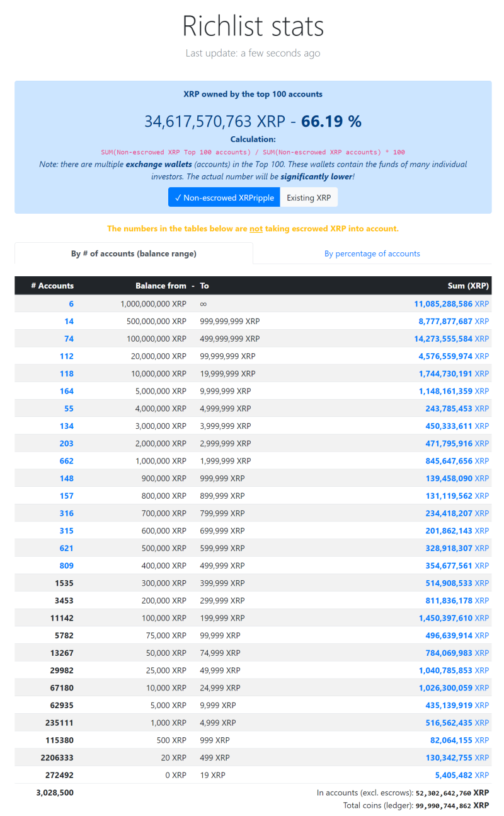Switch to the By percentage of accounts tab
The image size is (504, 816).
[x=372, y=254]
